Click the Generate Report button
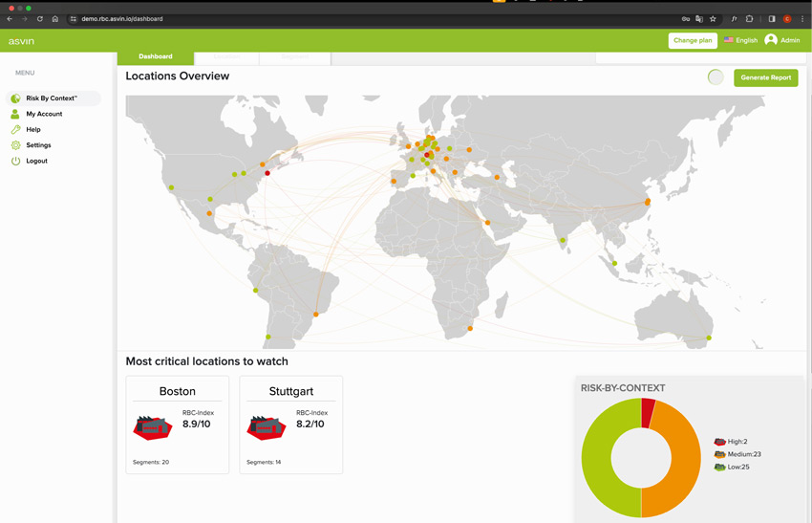This screenshot has width=812, height=523. [765, 77]
